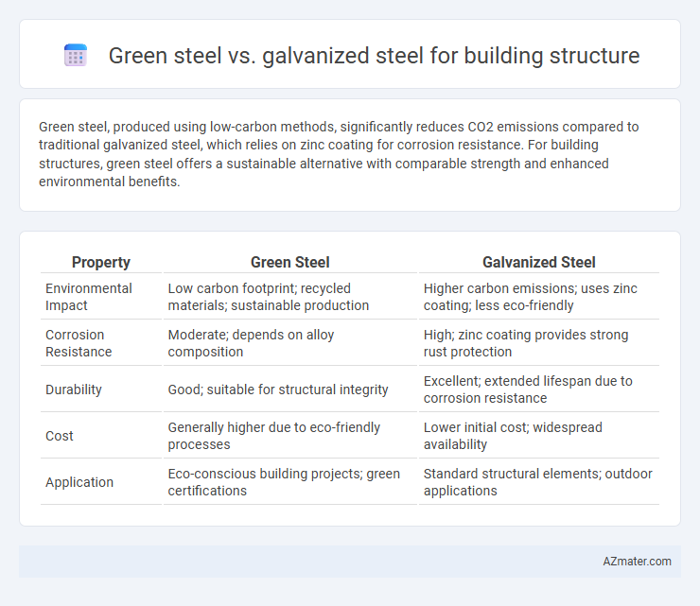Click cell 'Low carbon footprint; recycled materials; sustainable production'

click(290, 297)
